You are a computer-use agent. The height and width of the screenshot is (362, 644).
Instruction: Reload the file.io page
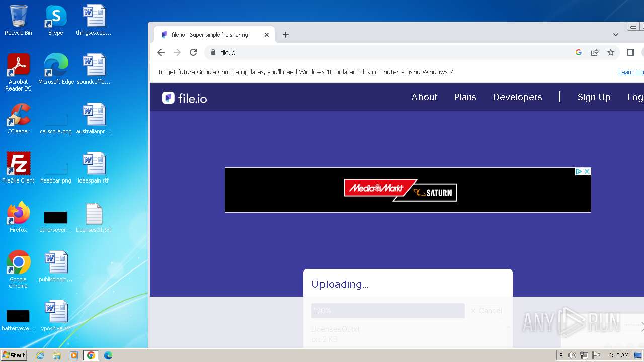pos(193,52)
